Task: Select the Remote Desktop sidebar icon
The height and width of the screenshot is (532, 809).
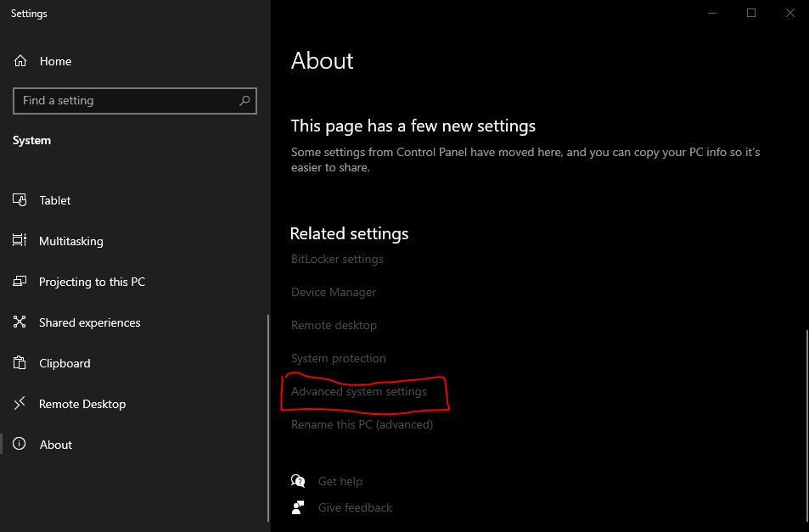Action: (20, 404)
